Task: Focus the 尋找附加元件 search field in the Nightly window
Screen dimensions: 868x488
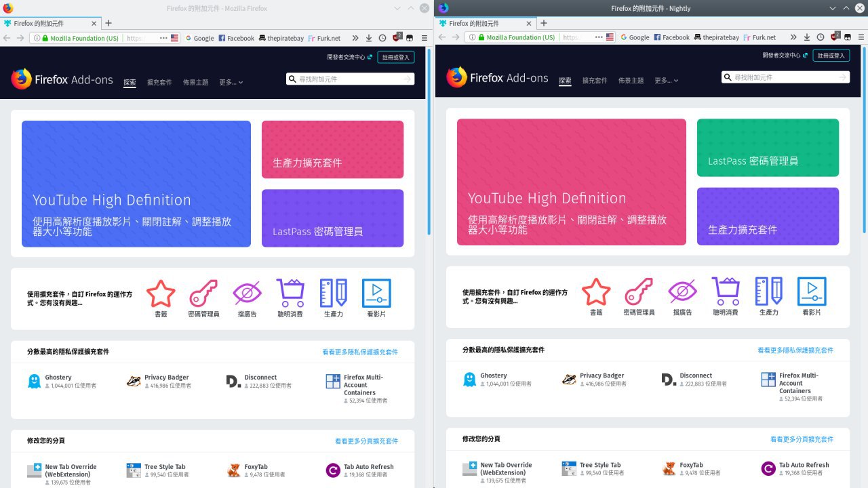Action: pyautogui.click(x=785, y=77)
